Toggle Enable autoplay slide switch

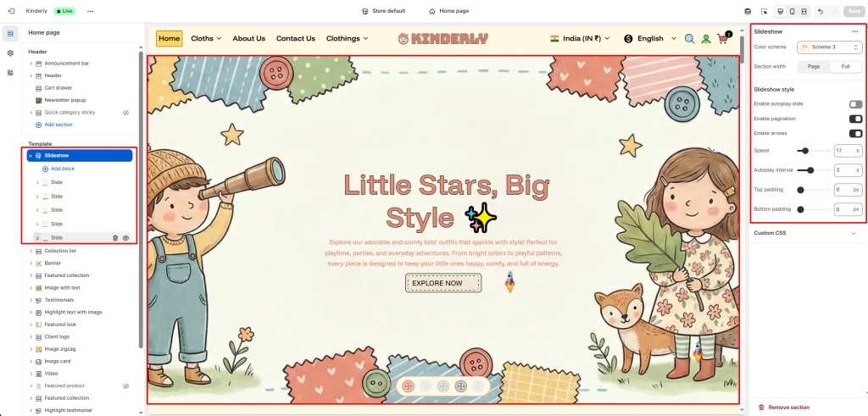[x=856, y=104]
